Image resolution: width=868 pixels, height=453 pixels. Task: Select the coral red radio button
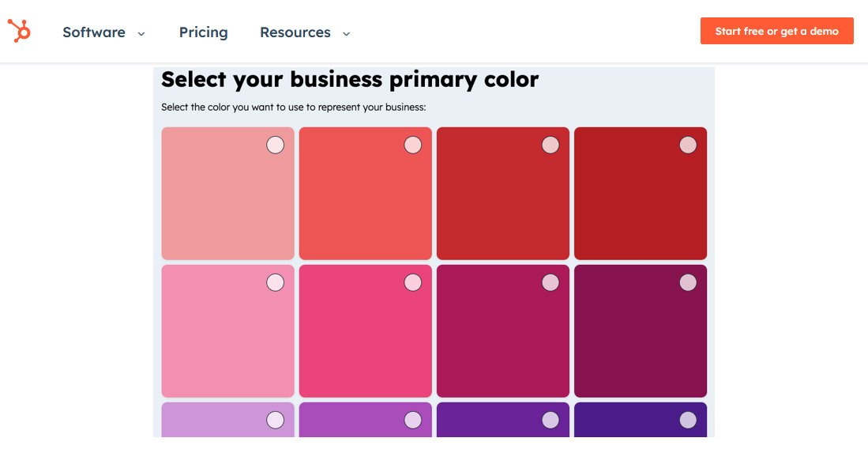pyautogui.click(x=412, y=145)
